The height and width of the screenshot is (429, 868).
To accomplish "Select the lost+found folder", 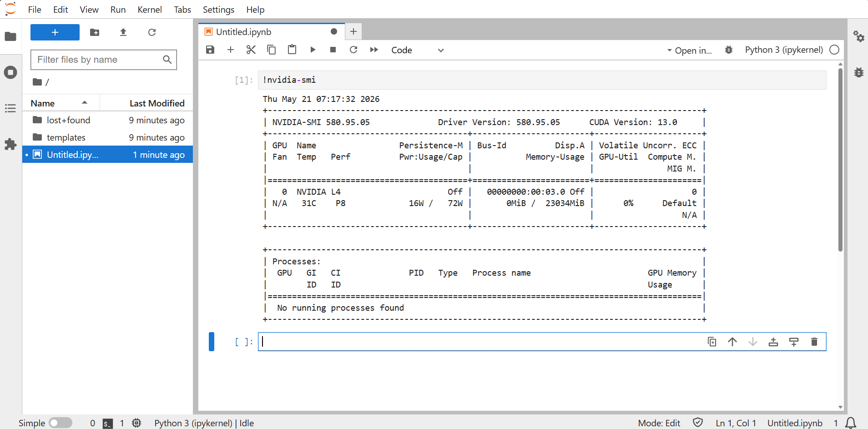I will 108,120.
